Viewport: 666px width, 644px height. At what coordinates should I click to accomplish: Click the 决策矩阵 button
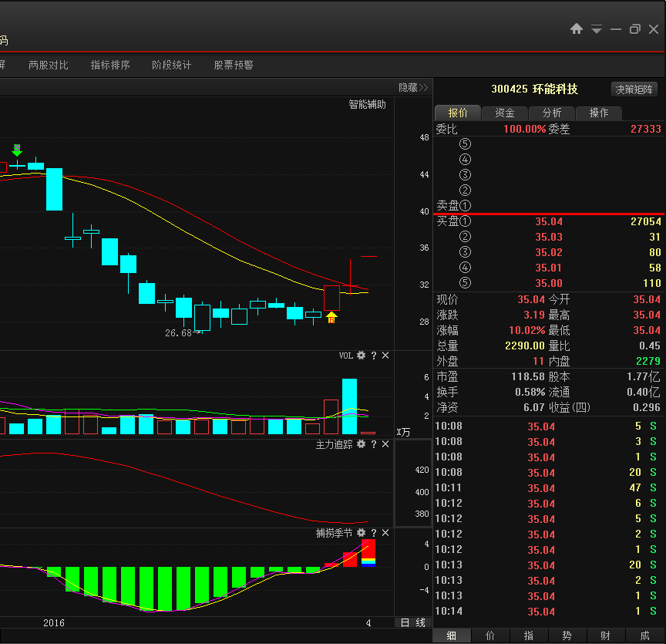click(x=634, y=89)
